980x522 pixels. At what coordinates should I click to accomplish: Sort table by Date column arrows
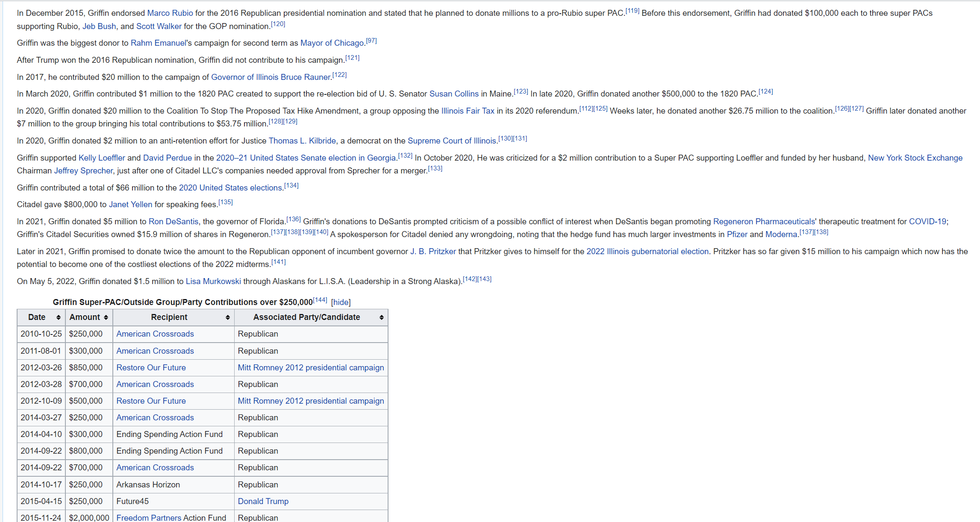[59, 317]
